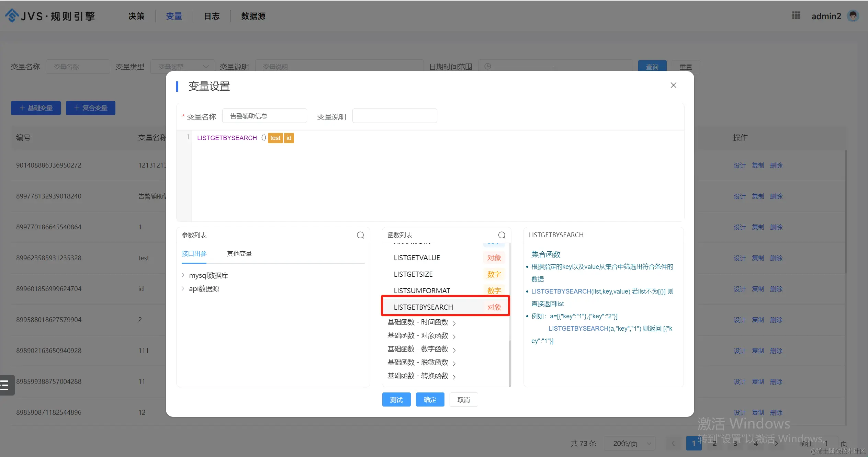Viewport: 868px width, 457px height.
Task: Confirm with the 确定 button
Action: [430, 400]
